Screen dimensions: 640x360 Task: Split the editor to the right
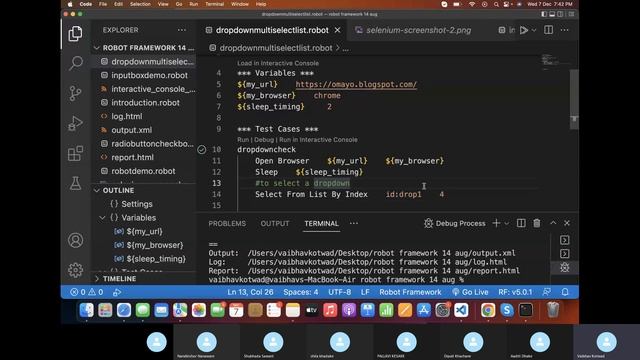[x=549, y=30]
